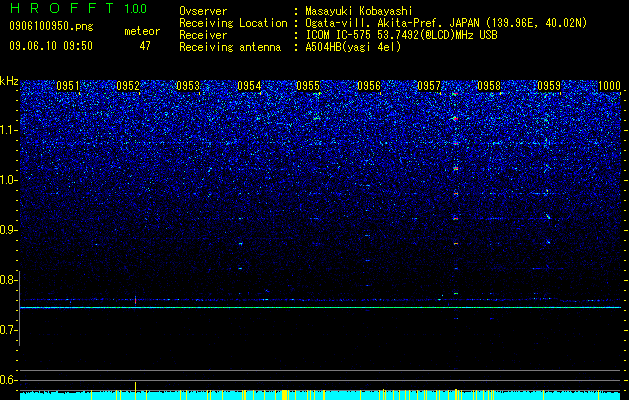
Task: Click the 0.9 kHz frequency axis label
Action: click(8, 230)
